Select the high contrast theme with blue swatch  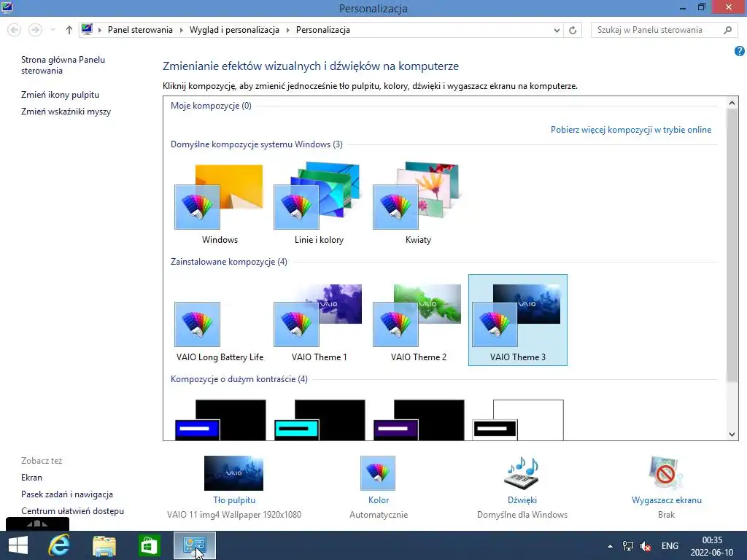coord(220,420)
